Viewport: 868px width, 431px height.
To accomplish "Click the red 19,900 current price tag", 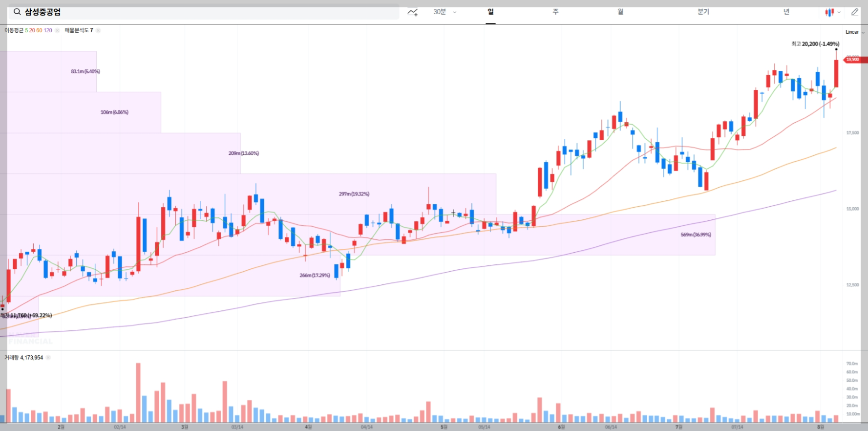I will coord(854,60).
